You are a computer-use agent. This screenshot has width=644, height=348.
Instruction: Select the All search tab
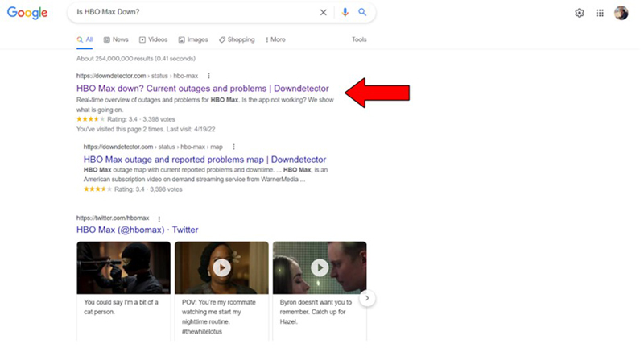click(x=85, y=39)
